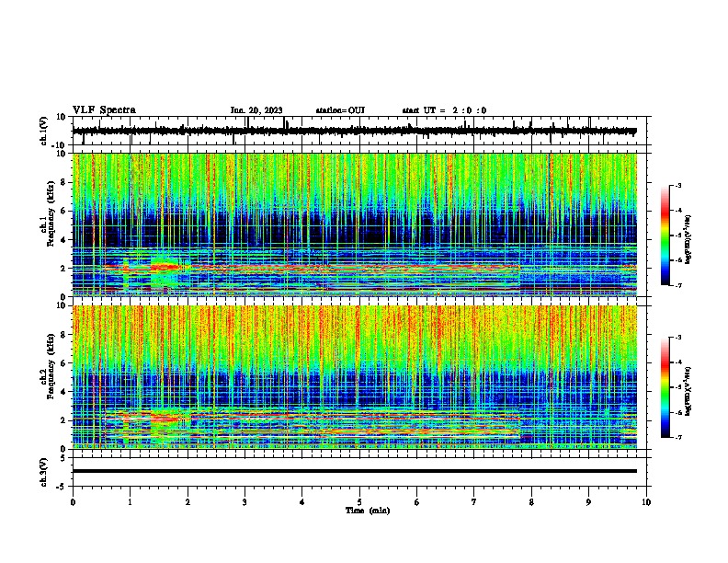Image resolution: width=728 pixels, height=563 pixels.
Task: Click the "4" tick on the time axis
Action: (302, 502)
